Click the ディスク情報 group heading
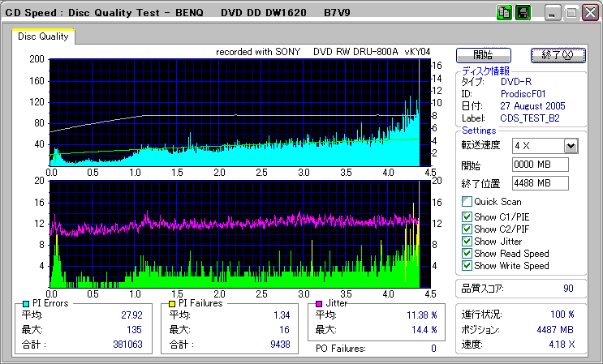The height and width of the screenshot is (364, 603). pyautogui.click(x=485, y=71)
